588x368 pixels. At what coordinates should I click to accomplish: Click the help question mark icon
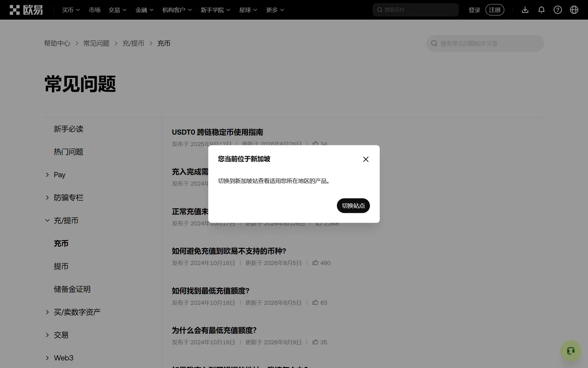pyautogui.click(x=558, y=10)
